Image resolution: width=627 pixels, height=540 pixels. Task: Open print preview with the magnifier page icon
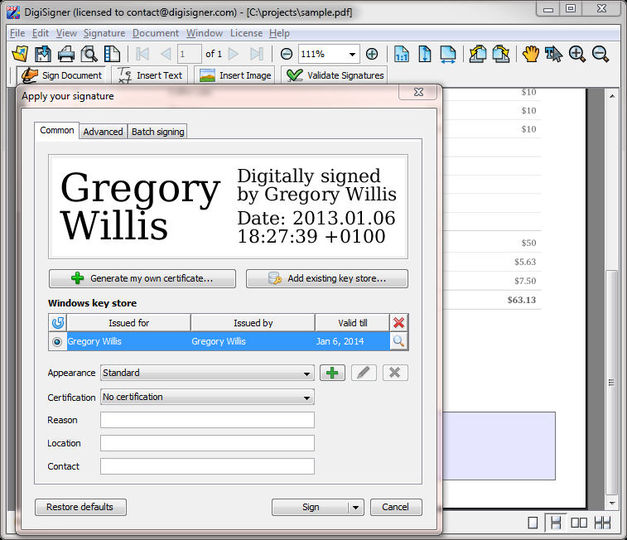pos(89,54)
